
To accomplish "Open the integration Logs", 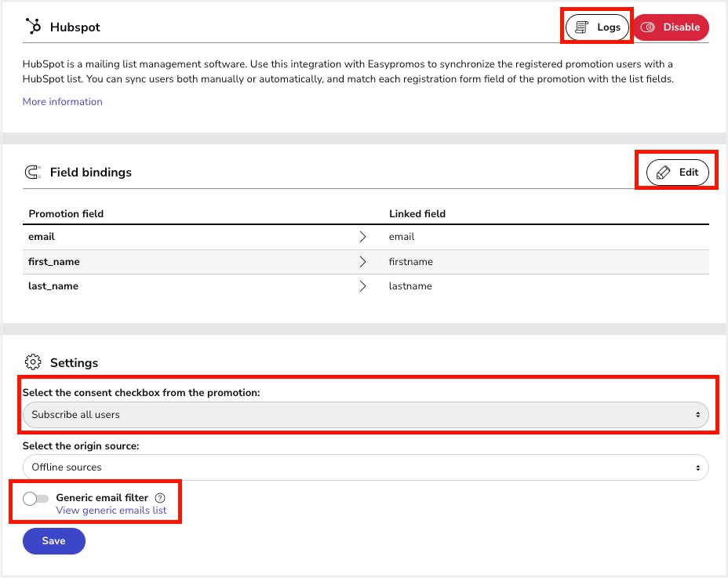I will (598, 27).
